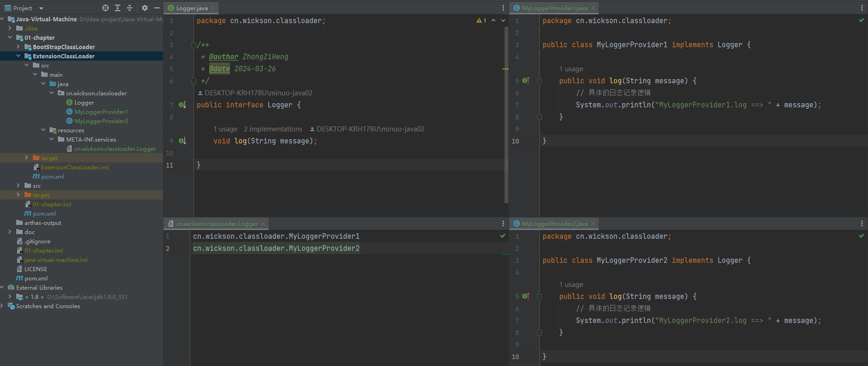Select the LICENSE file
Viewport: 868px width, 366px height.
[x=36, y=269]
